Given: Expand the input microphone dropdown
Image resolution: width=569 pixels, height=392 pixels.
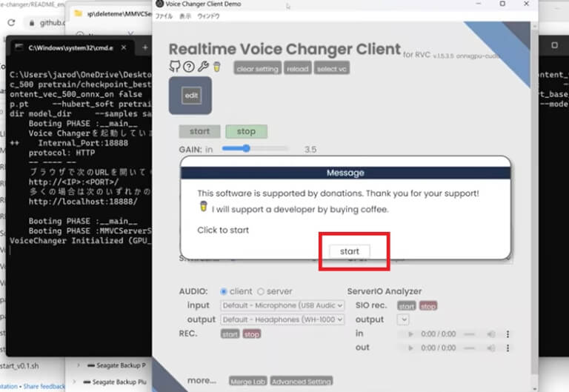Looking at the screenshot, I should 282,305.
